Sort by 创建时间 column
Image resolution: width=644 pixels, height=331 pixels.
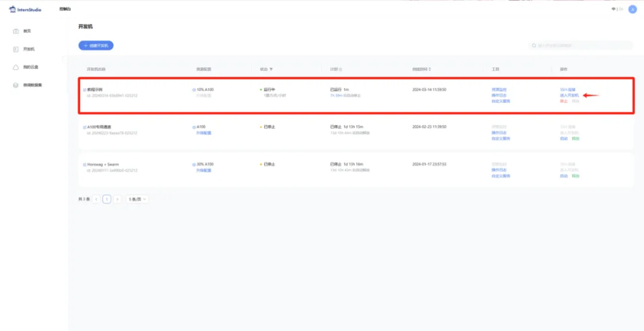click(430, 69)
